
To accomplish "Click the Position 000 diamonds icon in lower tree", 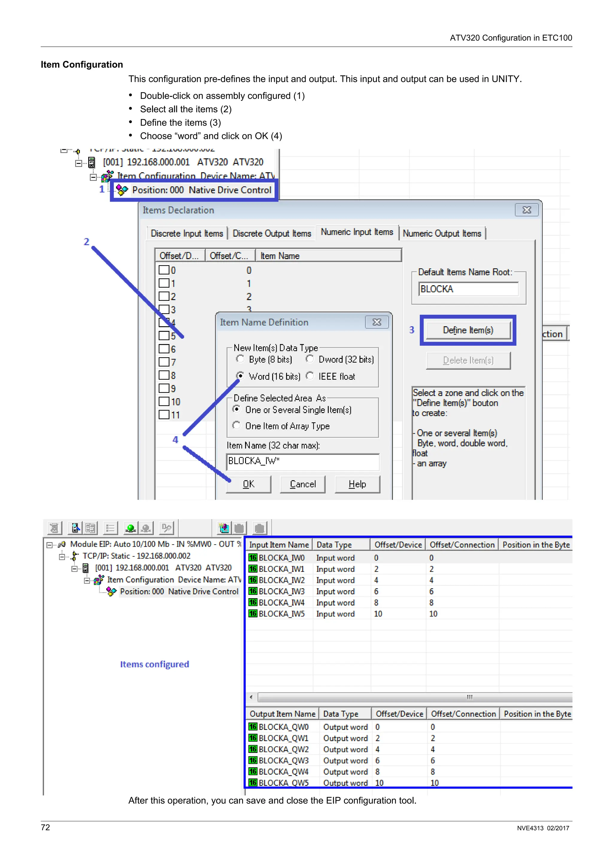I will click(111, 591).
